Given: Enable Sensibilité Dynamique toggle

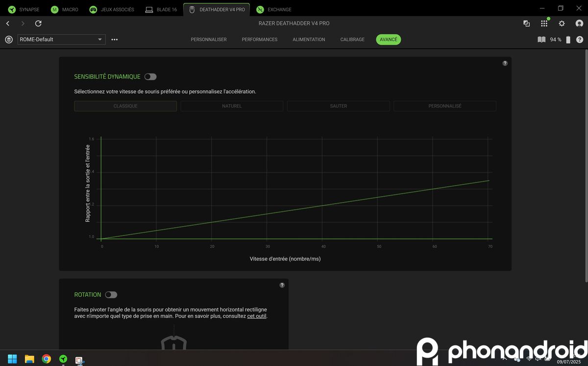Looking at the screenshot, I should [x=150, y=77].
